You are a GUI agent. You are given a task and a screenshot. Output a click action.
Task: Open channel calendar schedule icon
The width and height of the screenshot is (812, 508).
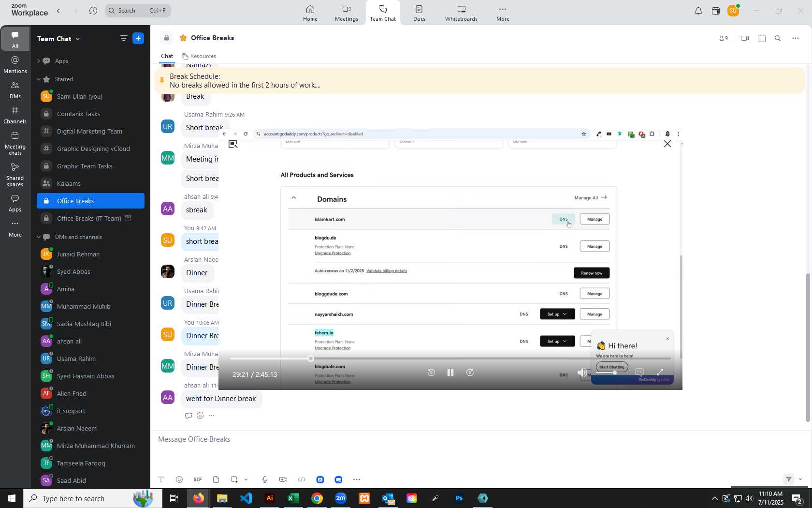[762, 38]
